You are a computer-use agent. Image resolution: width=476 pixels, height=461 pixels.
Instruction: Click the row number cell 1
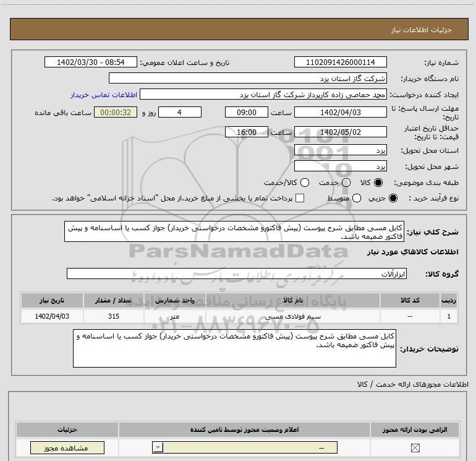449,316
